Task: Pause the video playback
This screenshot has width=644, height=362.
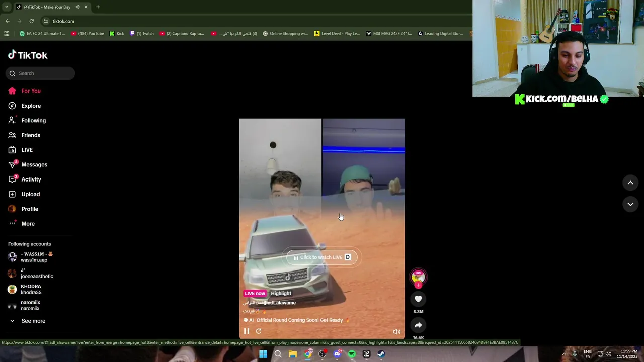Action: (x=247, y=331)
